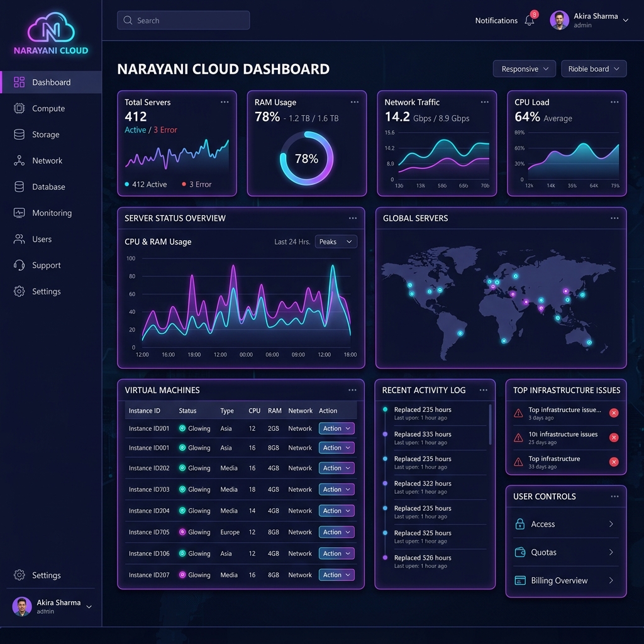Open the Peaks dropdown
Image resolution: width=644 pixels, height=644 pixels.
(x=336, y=241)
